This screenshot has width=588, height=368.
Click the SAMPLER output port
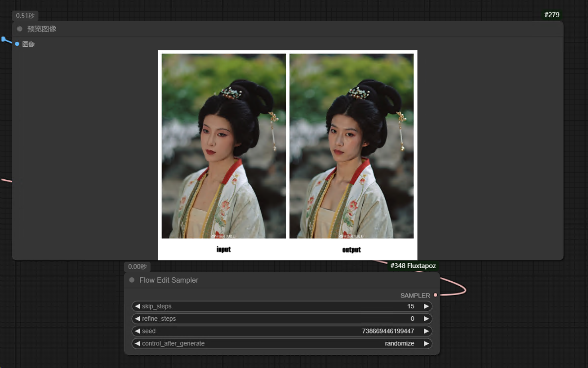[435, 295]
